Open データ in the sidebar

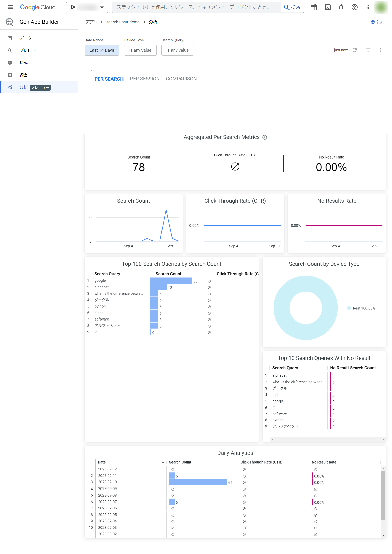[25, 38]
